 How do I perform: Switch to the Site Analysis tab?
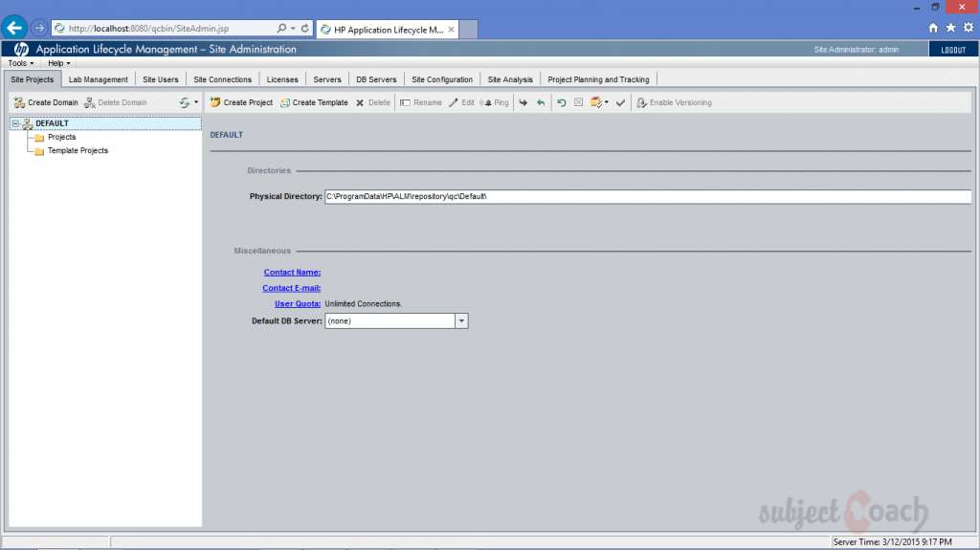[x=510, y=79]
